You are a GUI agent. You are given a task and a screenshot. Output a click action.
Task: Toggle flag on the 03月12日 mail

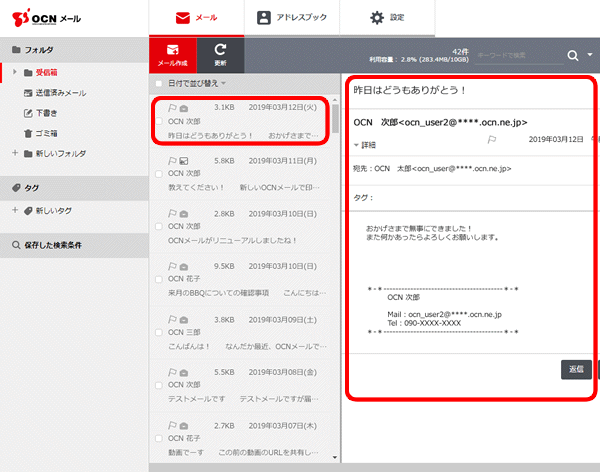(x=172, y=108)
